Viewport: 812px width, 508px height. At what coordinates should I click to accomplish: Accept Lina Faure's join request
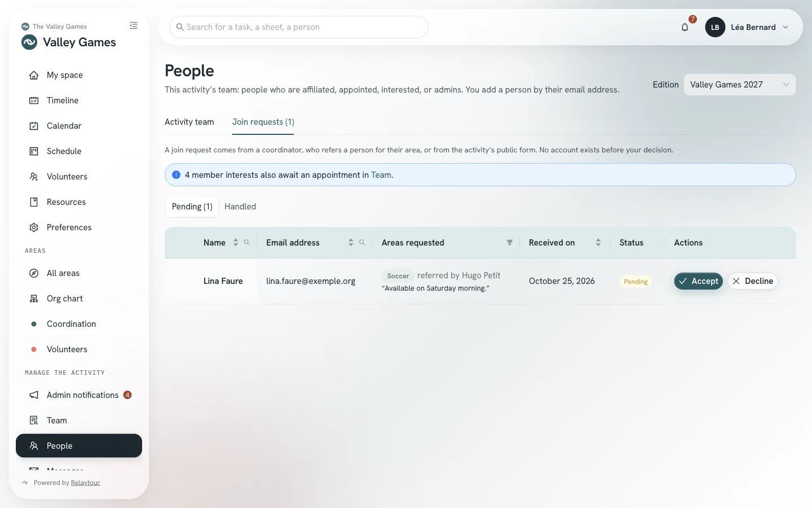[698, 281]
